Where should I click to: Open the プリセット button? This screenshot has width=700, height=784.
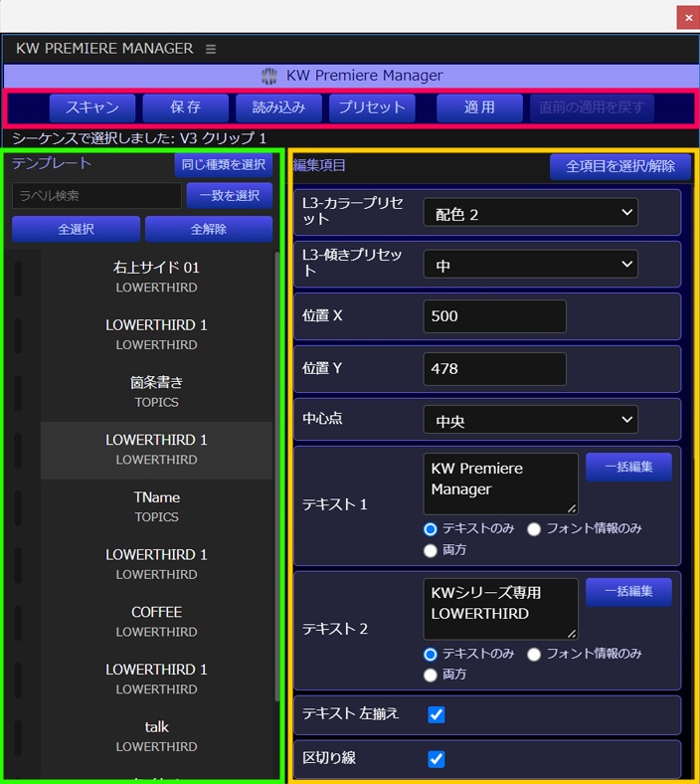tap(372, 107)
